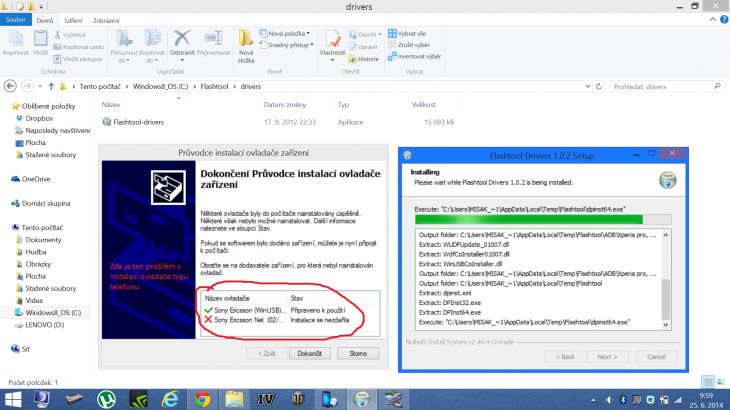Click Flashtool in the address path
Viewport: 730px width, 410px height.
tap(214, 87)
